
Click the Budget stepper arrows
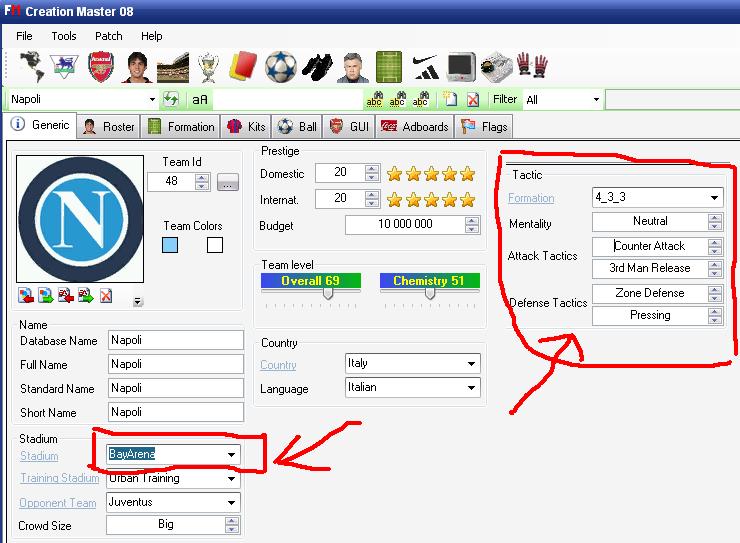[471, 225]
